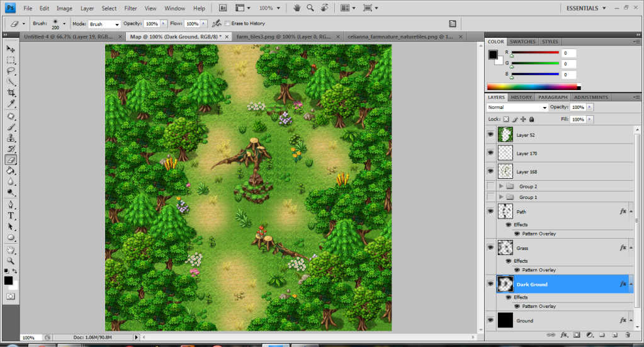Expand Group 1 folder
This screenshot has width=644, height=347.
[501, 197]
